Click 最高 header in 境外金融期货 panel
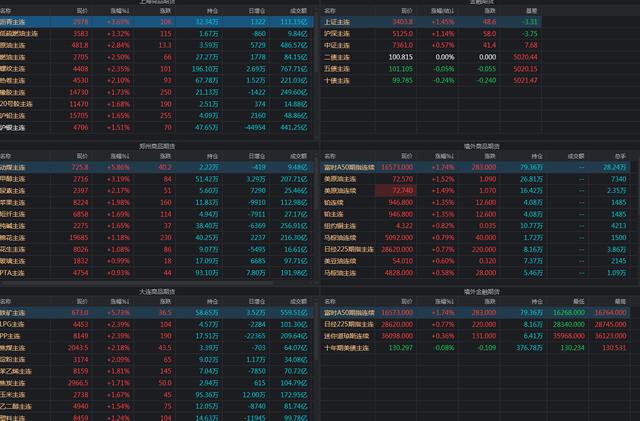This screenshot has width=640, height=421. (621, 301)
